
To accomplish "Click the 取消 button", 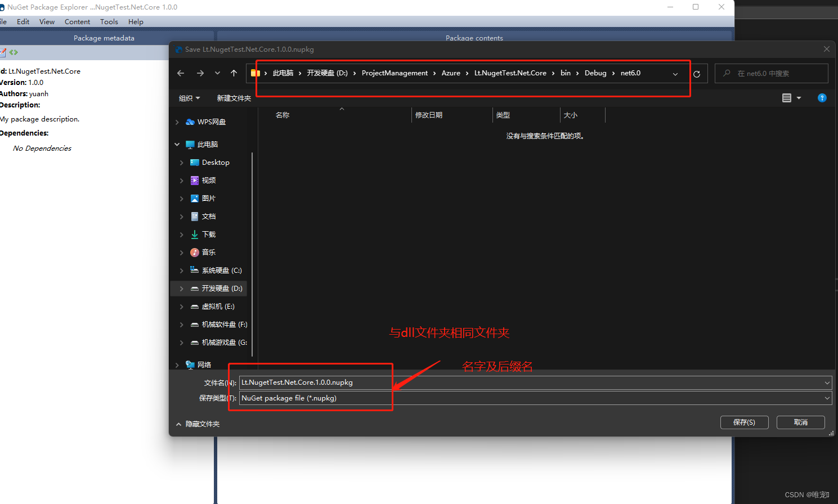I will 800,422.
